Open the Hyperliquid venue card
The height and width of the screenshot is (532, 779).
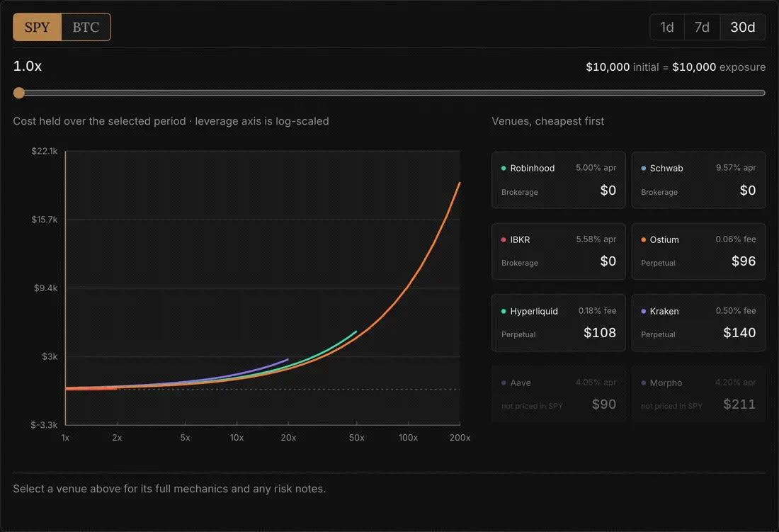click(x=559, y=323)
